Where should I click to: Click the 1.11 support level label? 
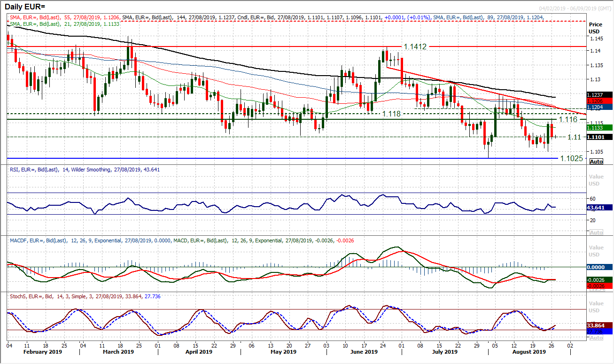(575, 137)
